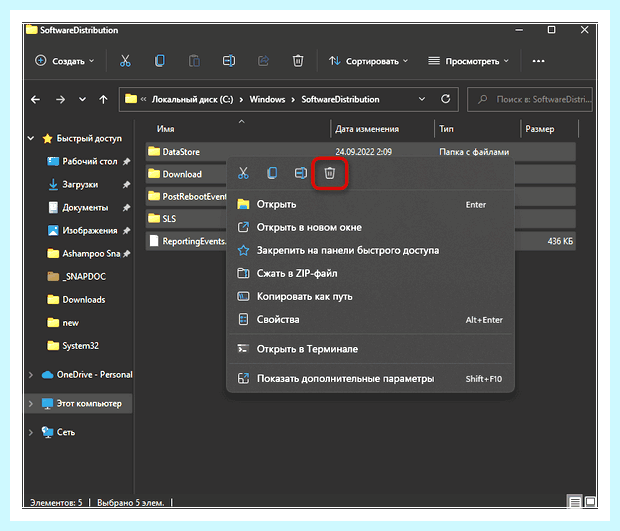The image size is (620, 531).
Task: Open Загрузки in quick access
Action: coord(80,185)
